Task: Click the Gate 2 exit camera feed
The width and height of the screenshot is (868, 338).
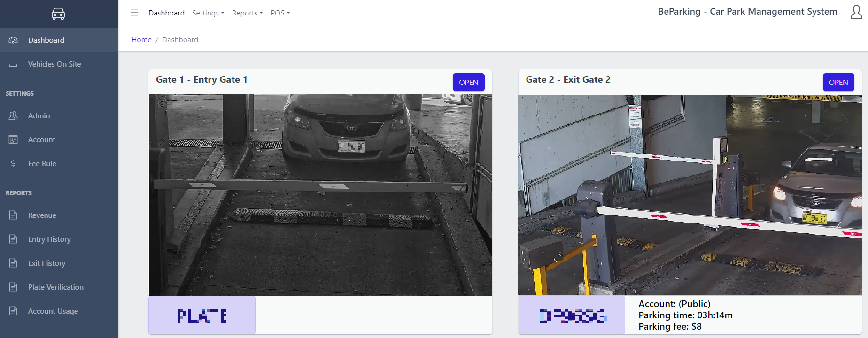Action: click(x=690, y=195)
